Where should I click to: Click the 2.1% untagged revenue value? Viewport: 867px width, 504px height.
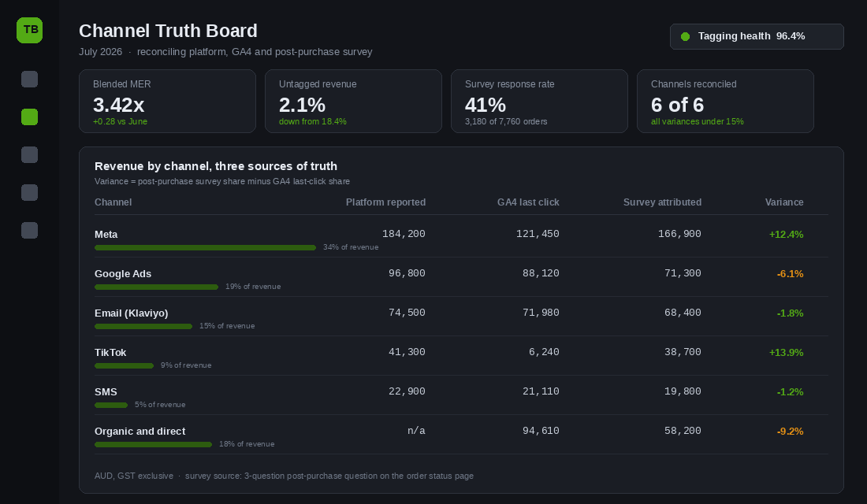(302, 105)
